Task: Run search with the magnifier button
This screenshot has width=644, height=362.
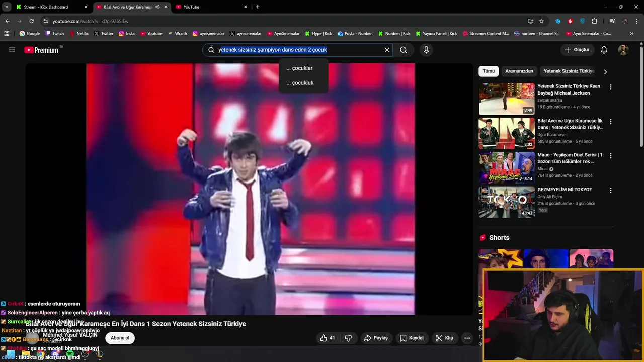Action: 404,50
